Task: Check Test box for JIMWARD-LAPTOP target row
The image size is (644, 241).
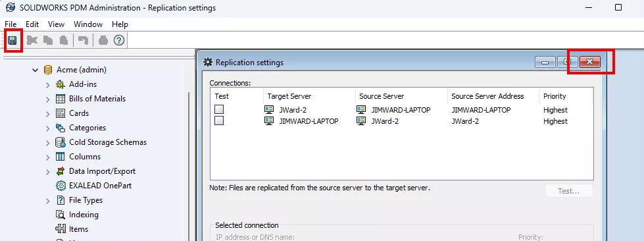Action: 219,120
